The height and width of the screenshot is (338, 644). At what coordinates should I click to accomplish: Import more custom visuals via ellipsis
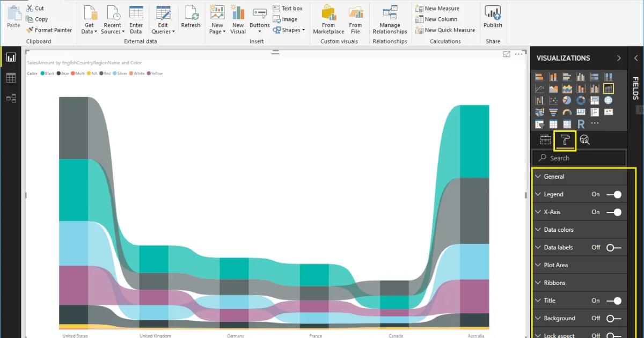595,123
